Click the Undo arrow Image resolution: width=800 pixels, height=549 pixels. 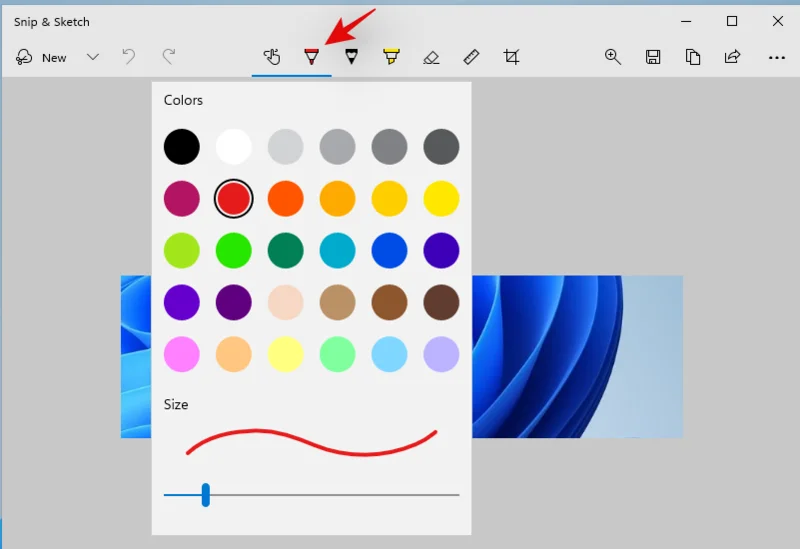click(129, 57)
